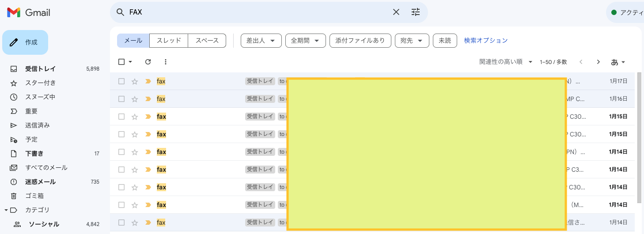Open the 全期間 date range dropdown
Image resolution: width=644 pixels, height=234 pixels.
[x=305, y=41]
